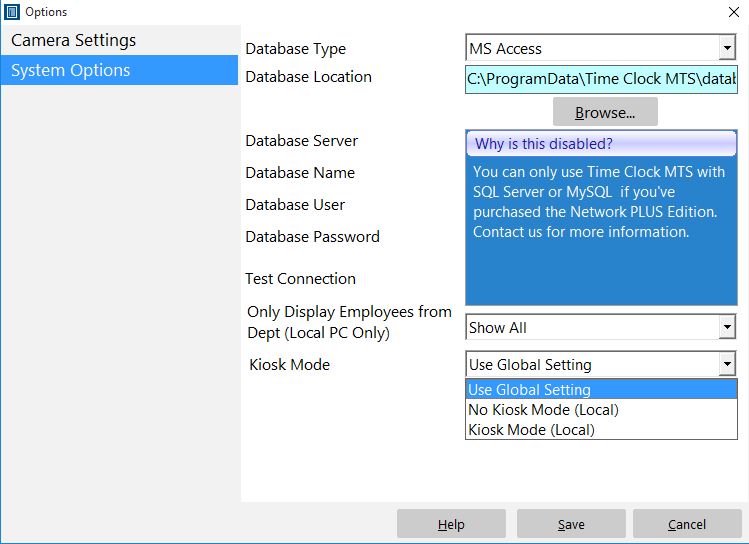Collapse the Kiosk Mode dropdown arrow
This screenshot has height=544, width=749.
[727, 364]
